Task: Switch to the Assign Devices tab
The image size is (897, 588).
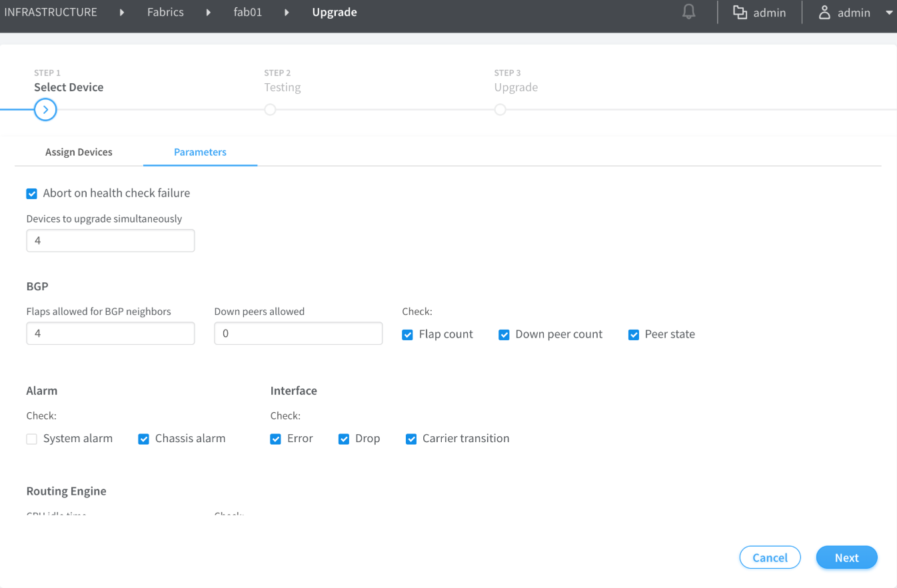Action: [79, 152]
